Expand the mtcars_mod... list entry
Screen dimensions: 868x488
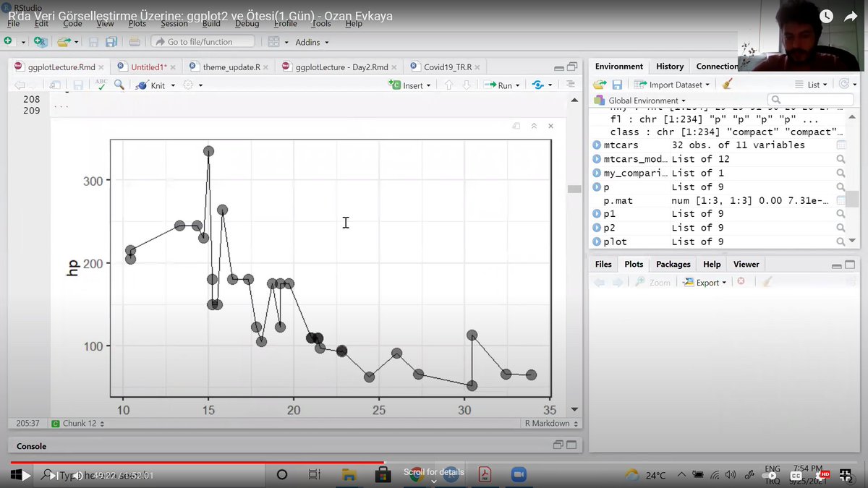597,159
